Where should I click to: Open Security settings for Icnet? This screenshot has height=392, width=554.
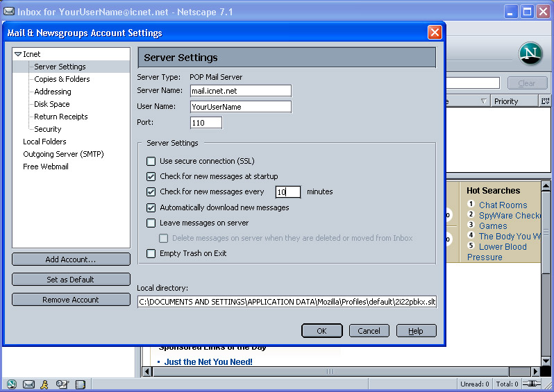[48, 129]
